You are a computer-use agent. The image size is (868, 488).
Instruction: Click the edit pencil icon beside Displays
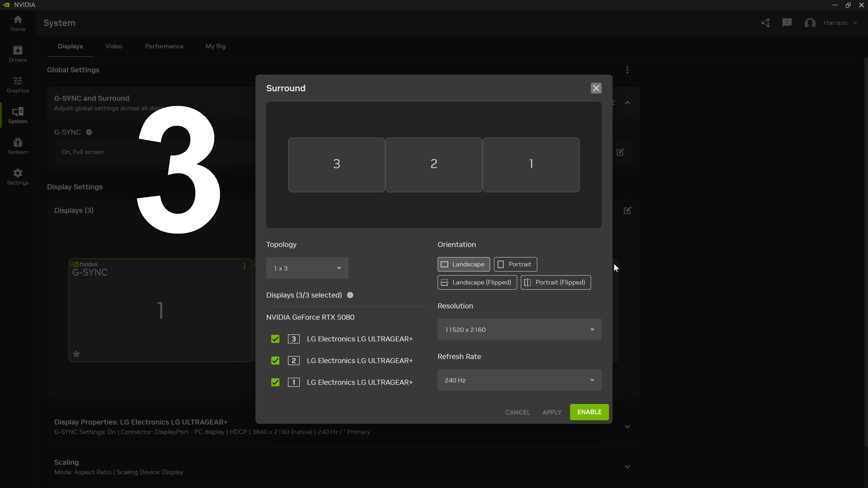pos(627,210)
